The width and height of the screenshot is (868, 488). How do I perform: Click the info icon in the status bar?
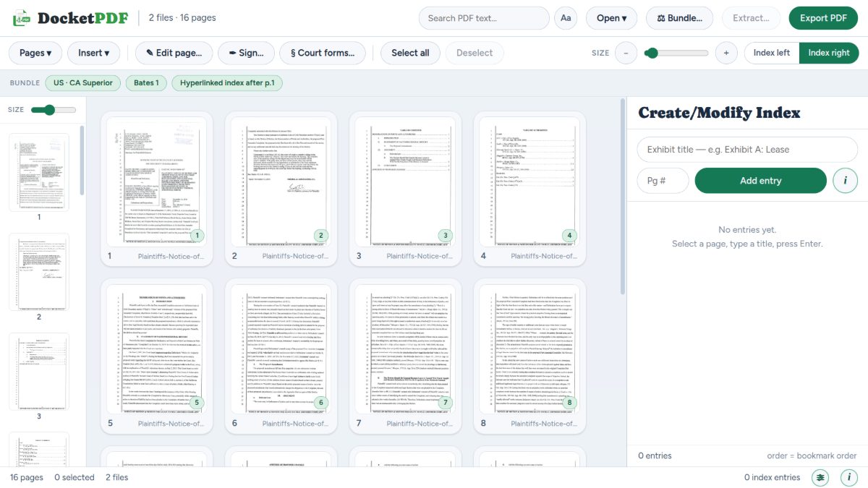coord(848,477)
